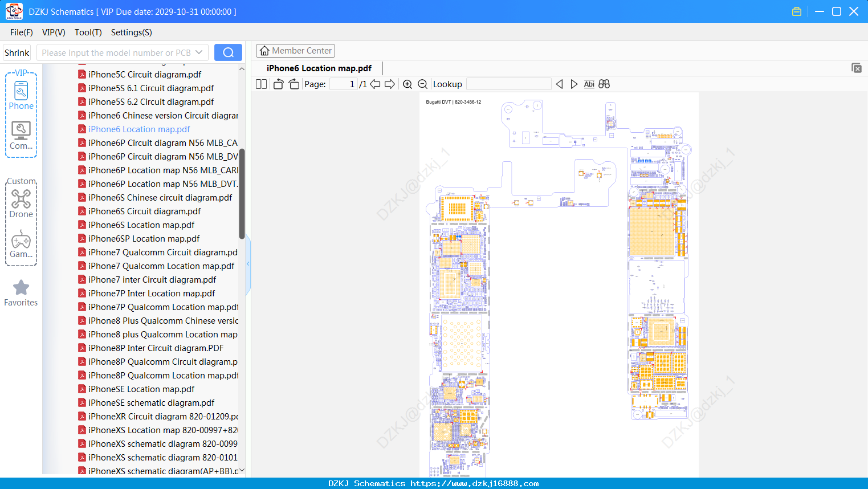Image resolution: width=868 pixels, height=489 pixels.
Task: Select iPhone6 Location map.pdf in list
Action: [x=139, y=129]
